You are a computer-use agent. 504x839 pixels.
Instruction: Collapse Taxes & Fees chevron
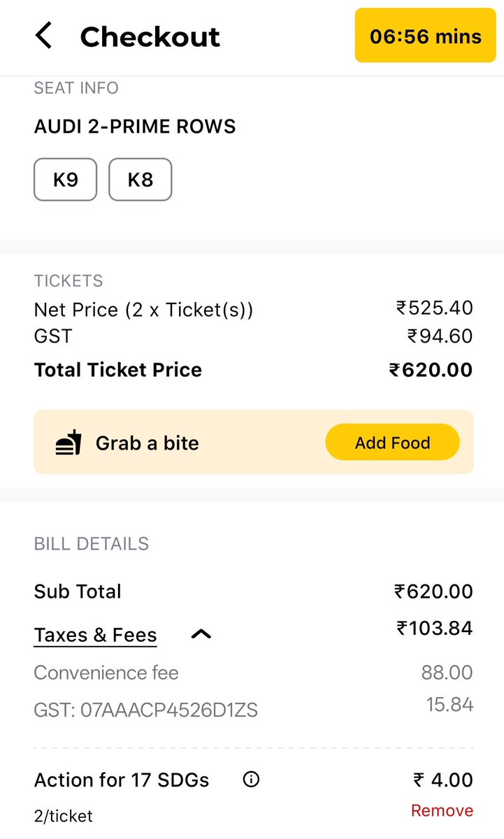pyautogui.click(x=201, y=634)
